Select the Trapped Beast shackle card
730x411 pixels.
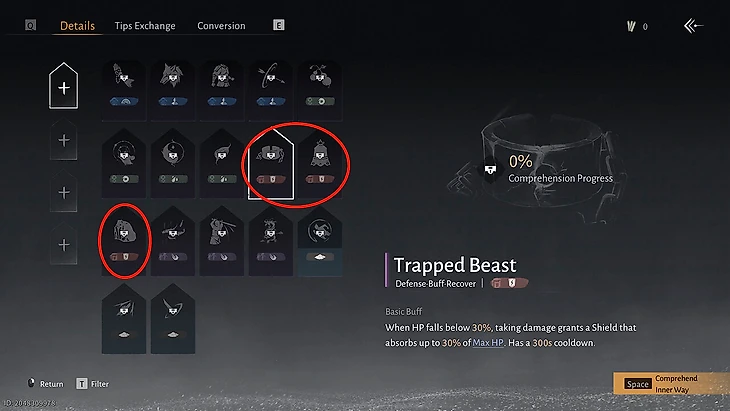pyautogui.click(x=270, y=164)
